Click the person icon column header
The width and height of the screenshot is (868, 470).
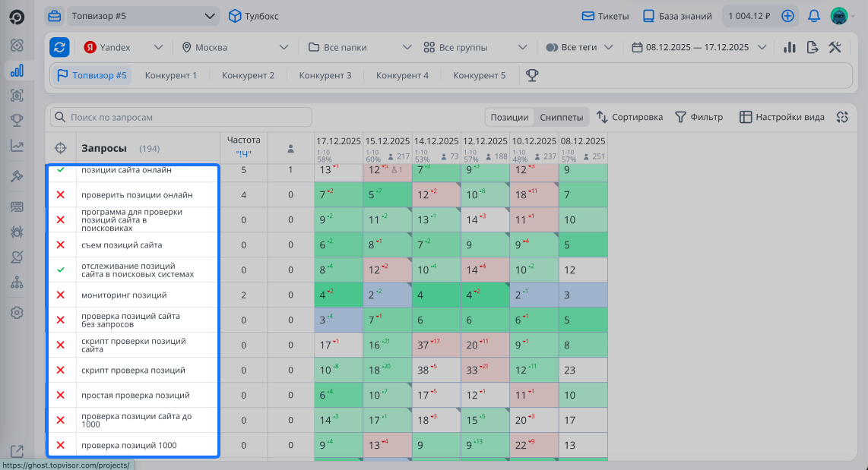[x=290, y=149]
